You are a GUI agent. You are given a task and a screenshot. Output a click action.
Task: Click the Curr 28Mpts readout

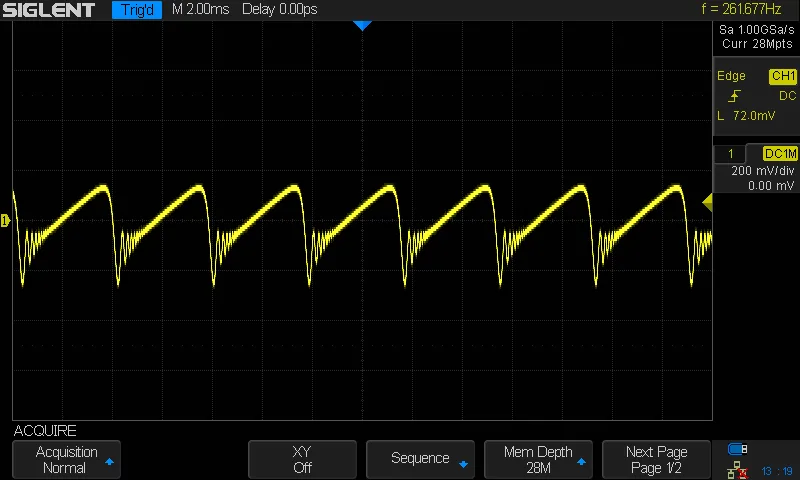pos(757,44)
